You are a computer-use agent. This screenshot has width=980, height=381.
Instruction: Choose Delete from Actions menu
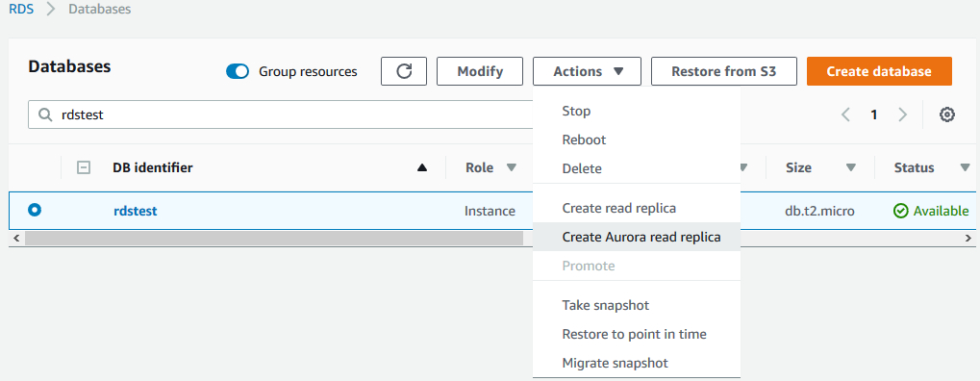637,168
